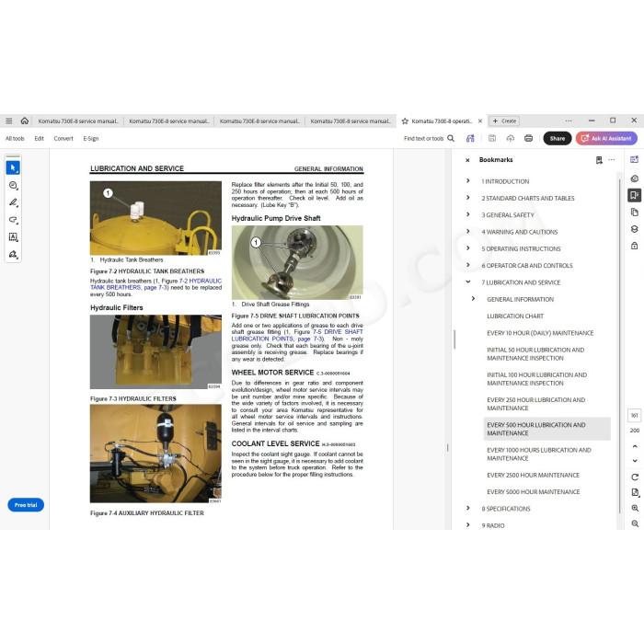Select EVERY 2500 HOUR MAINTENANCE bookmark

point(533,475)
